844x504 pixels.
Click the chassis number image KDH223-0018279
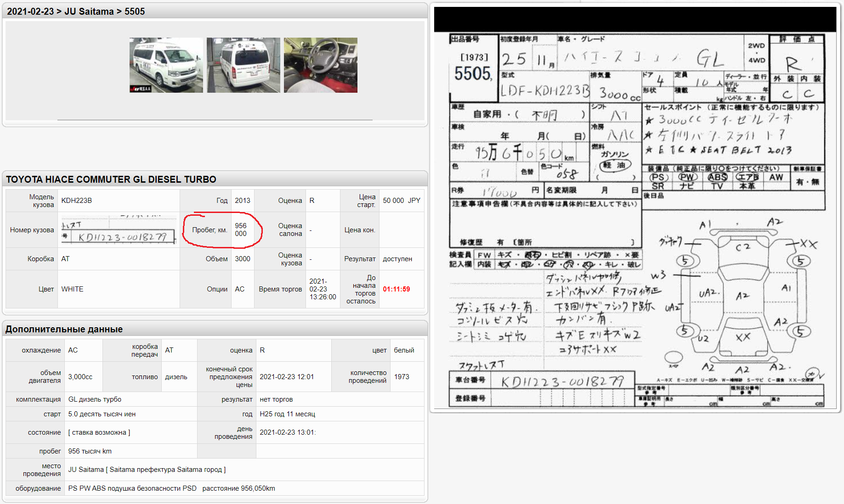[x=119, y=230]
